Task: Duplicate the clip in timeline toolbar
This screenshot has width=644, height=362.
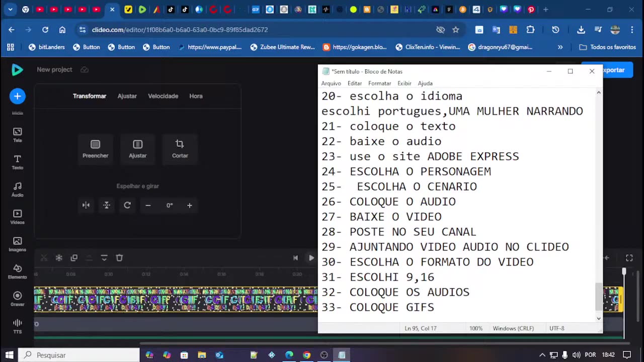Action: point(74,258)
